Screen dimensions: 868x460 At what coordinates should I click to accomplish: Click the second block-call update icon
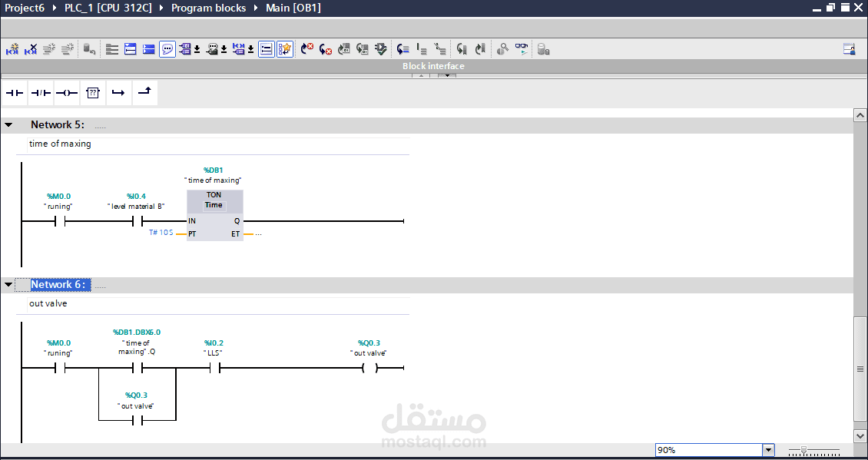tap(362, 49)
